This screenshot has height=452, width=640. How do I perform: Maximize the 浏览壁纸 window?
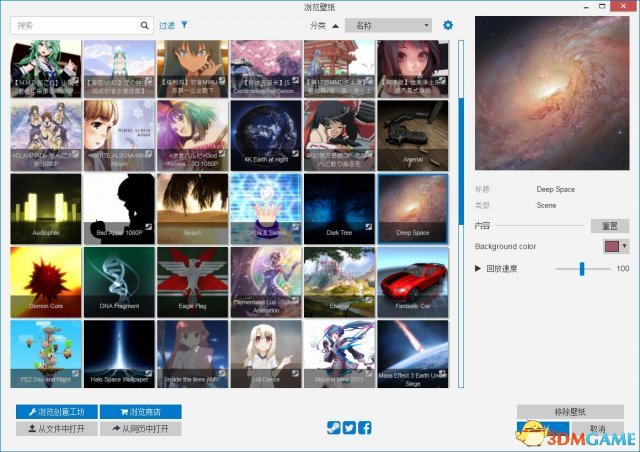(x=602, y=6)
